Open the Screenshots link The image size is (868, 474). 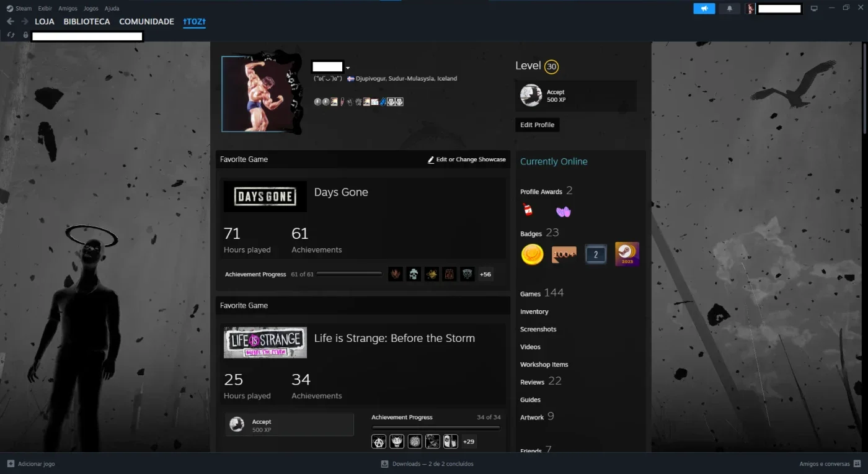click(x=538, y=329)
